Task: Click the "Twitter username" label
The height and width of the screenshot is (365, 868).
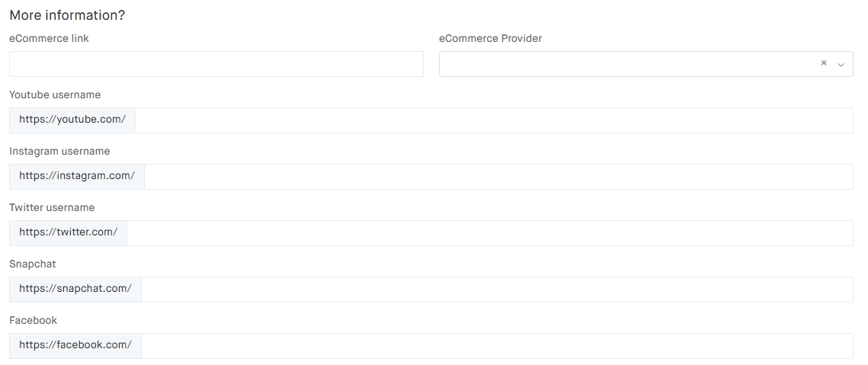Action: (x=52, y=208)
